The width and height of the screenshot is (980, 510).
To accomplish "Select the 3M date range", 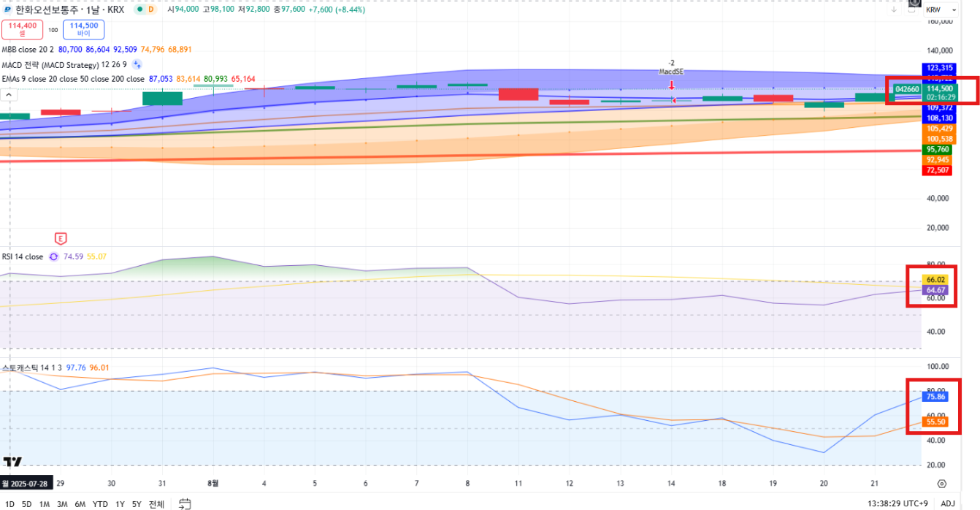I will tap(62, 503).
